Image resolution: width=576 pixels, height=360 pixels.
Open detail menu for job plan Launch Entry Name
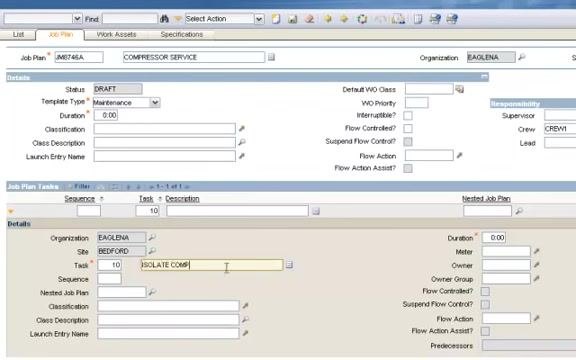[242, 156]
